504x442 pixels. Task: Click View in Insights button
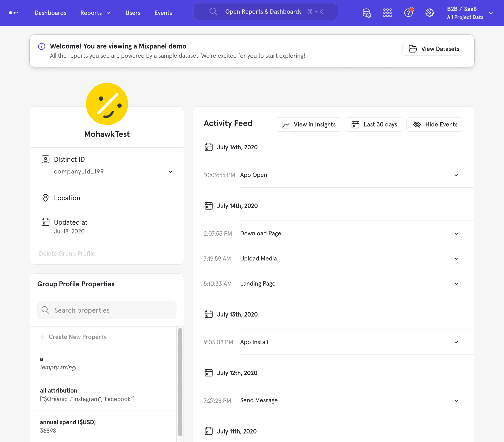coord(308,125)
